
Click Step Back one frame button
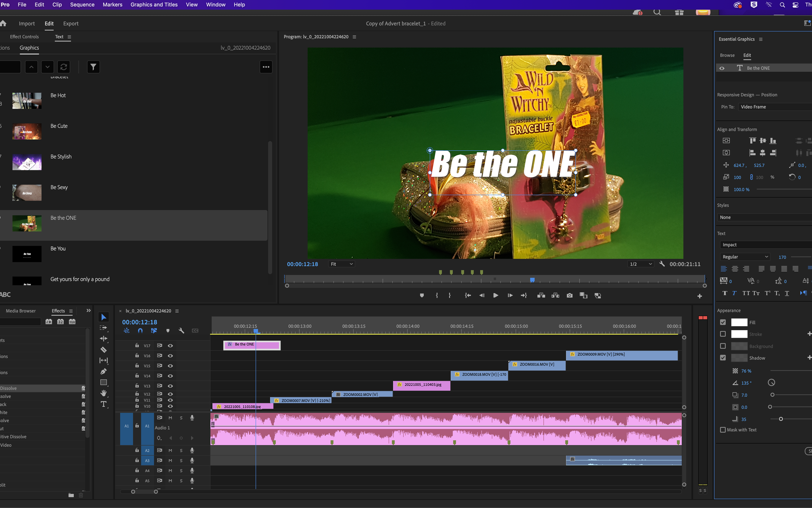pyautogui.click(x=482, y=295)
